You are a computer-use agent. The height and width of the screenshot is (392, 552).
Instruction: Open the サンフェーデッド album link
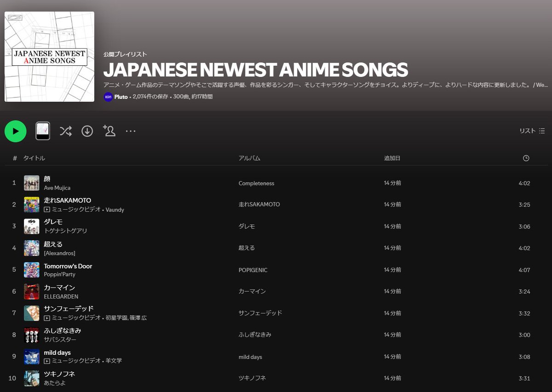pos(260,313)
